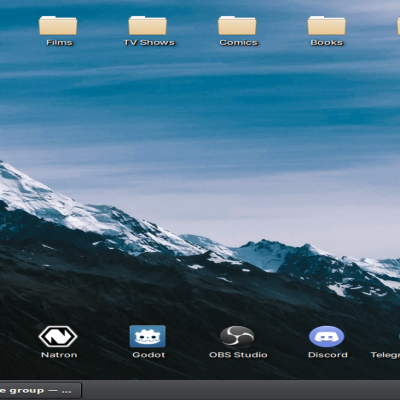Select the 'Books' label text
Viewport: 400px width, 400px height.
point(327,43)
